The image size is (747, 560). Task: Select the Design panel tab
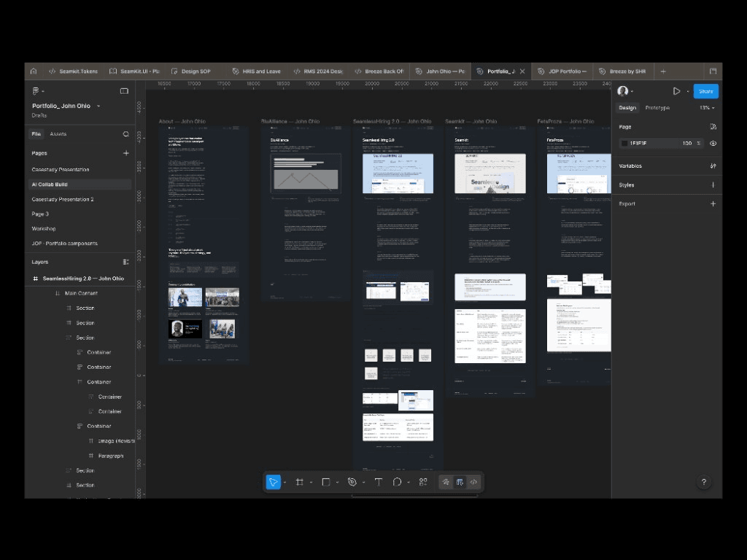[x=627, y=108]
